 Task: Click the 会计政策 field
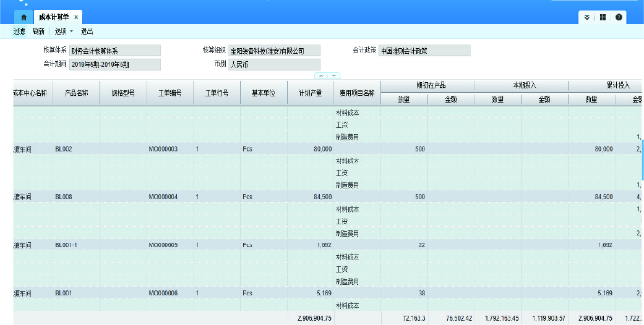[424, 51]
